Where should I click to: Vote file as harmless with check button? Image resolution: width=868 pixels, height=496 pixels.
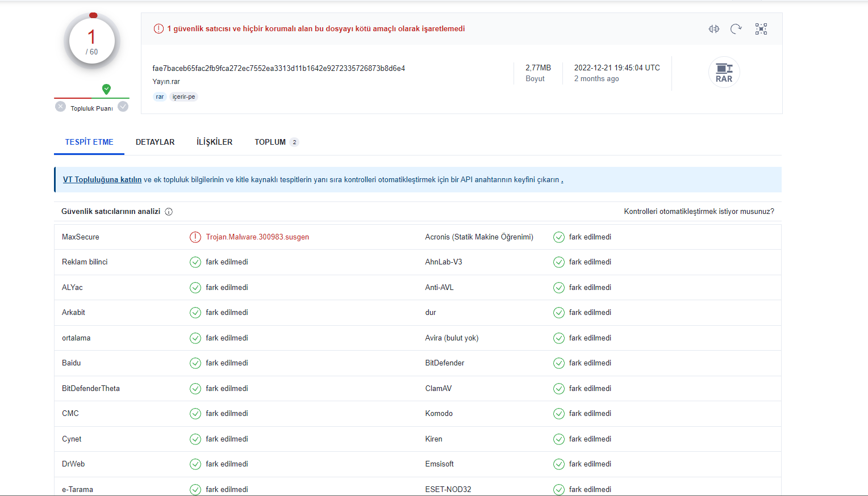(x=123, y=107)
